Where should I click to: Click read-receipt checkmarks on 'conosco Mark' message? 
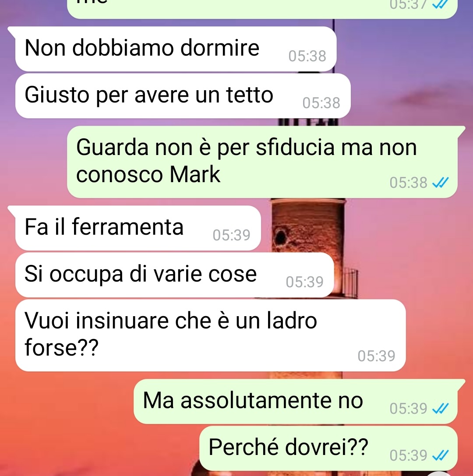click(440, 183)
